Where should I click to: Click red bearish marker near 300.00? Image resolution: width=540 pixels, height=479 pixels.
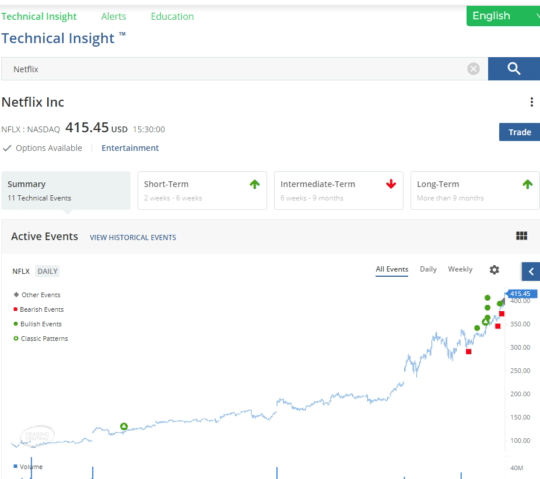point(469,352)
